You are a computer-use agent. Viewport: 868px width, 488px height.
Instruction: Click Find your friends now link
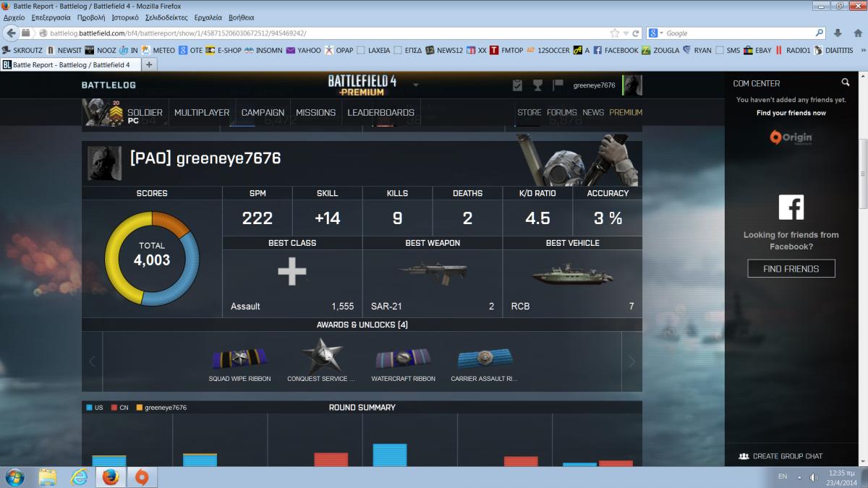pyautogui.click(x=791, y=113)
